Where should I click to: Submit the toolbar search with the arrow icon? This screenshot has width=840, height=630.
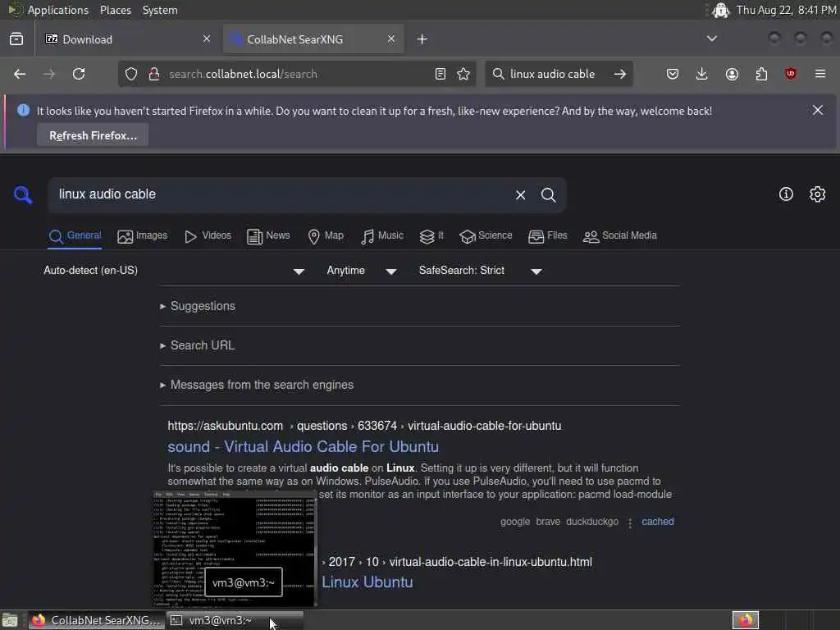pyautogui.click(x=620, y=74)
